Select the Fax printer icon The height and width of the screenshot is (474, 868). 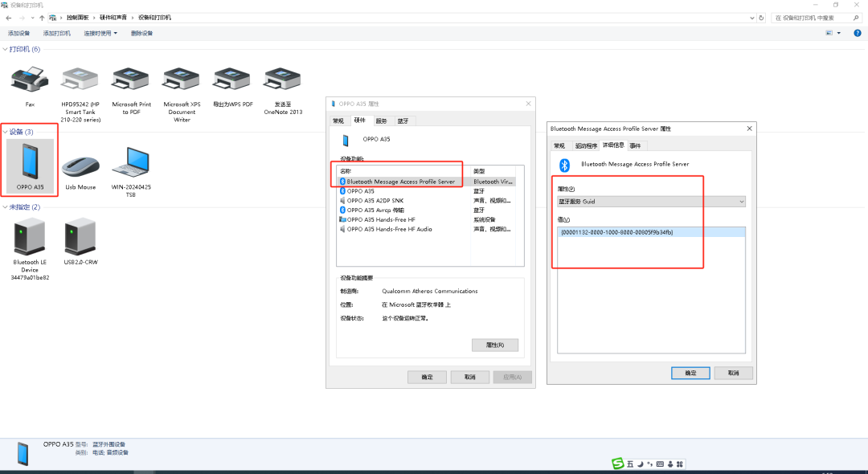pyautogui.click(x=30, y=80)
